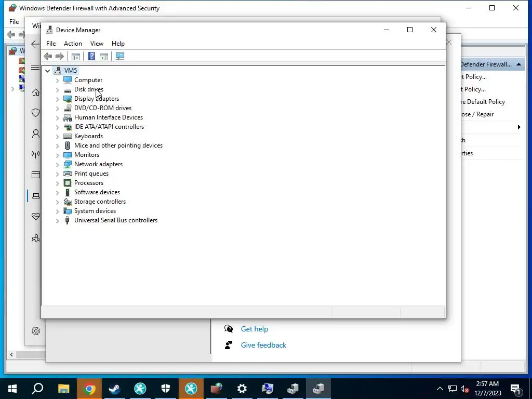The width and height of the screenshot is (532, 399).
Task: Open Device Manager Action menu
Action: (x=73, y=44)
